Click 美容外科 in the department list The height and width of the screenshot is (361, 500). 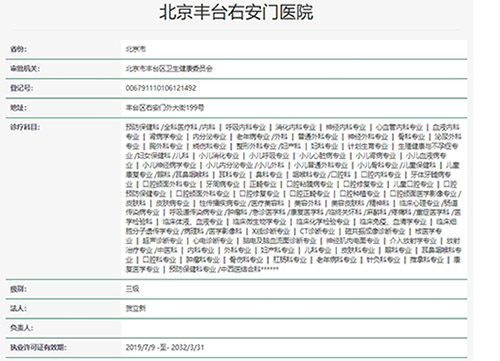pyautogui.click(x=308, y=203)
